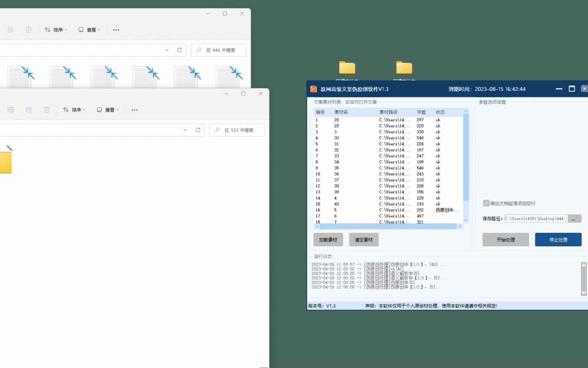Click the refresh icon in the 333 window

tap(198, 130)
